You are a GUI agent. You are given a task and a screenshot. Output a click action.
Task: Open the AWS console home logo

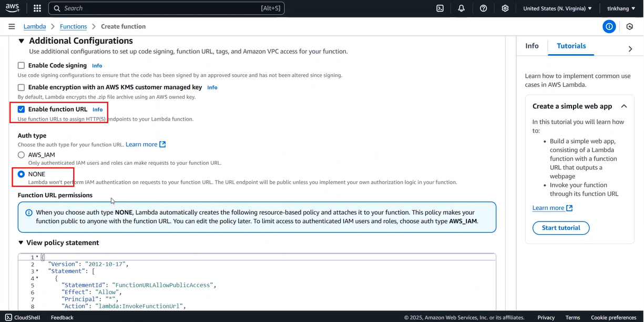click(13, 8)
